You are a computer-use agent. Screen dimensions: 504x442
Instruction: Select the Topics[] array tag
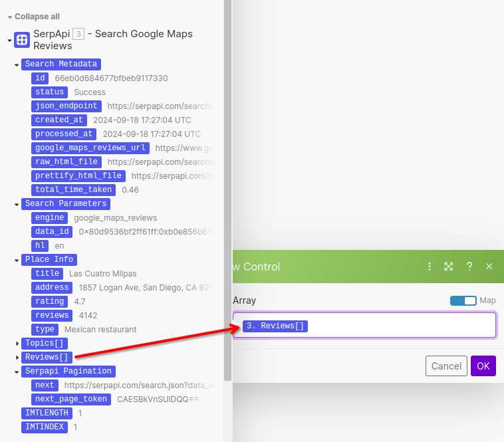(45, 344)
